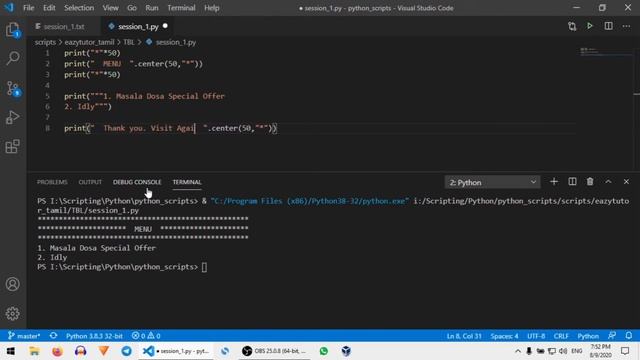Open the Terminal menu
640x360 pixels.
181,8
